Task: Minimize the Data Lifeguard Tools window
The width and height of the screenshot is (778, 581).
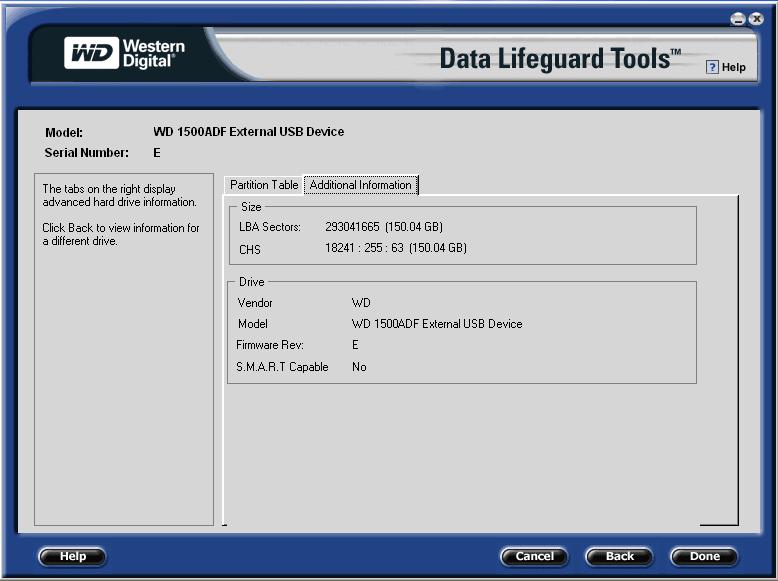Action: point(738,19)
